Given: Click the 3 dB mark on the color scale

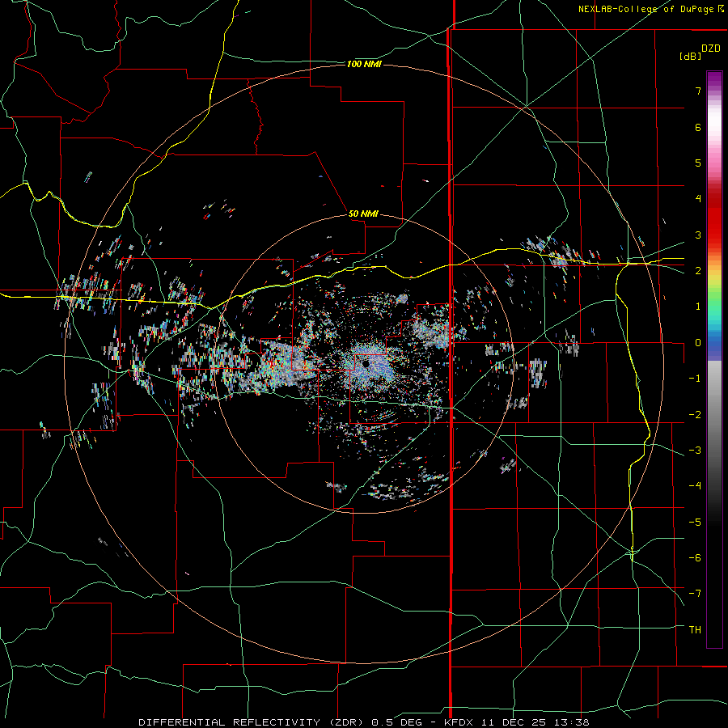Looking at the screenshot, I should pos(698,235).
